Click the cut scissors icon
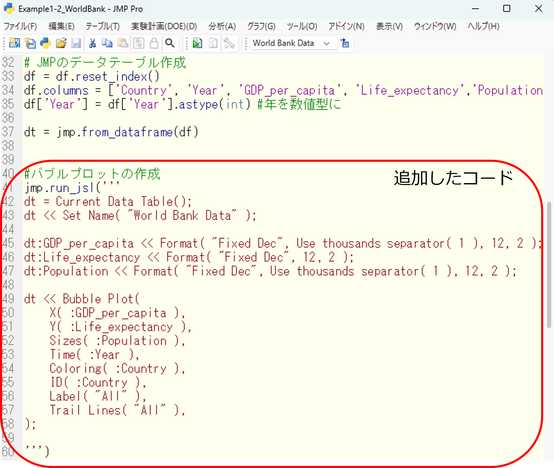The image size is (554, 468). coord(92,43)
